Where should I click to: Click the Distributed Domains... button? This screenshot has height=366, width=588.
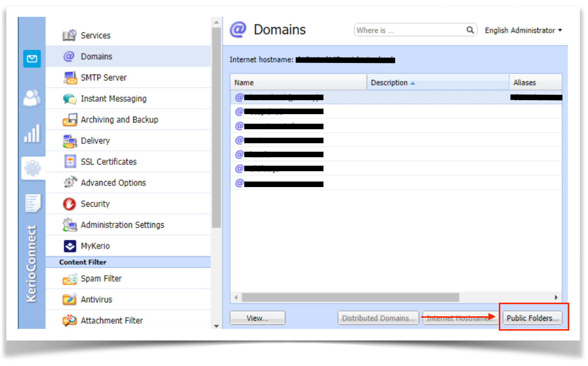[378, 318]
